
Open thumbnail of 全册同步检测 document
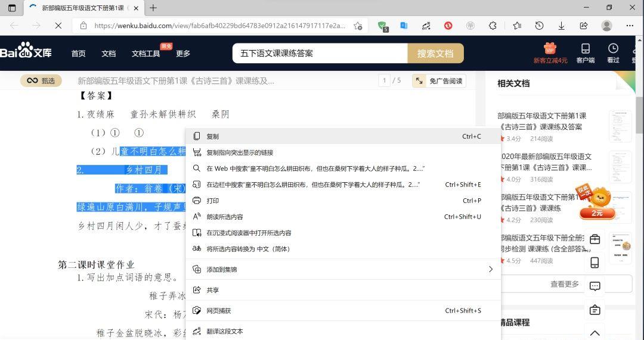pyautogui.click(x=620, y=248)
